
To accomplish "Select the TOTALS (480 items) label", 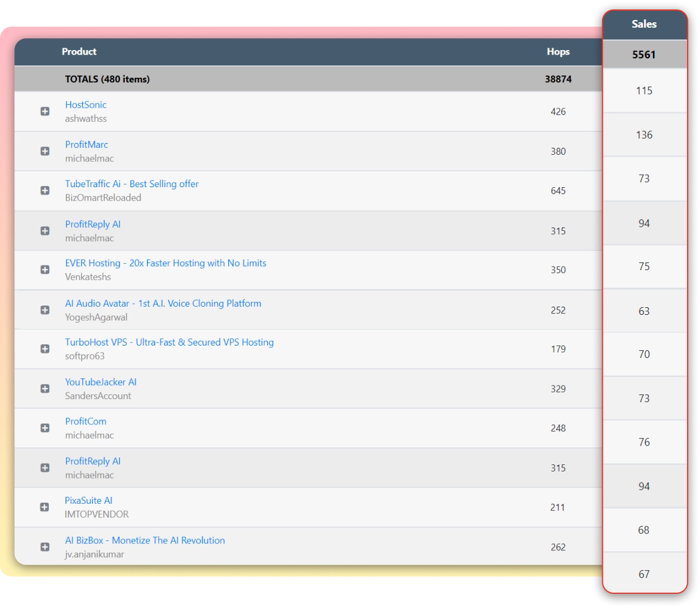I will (107, 79).
